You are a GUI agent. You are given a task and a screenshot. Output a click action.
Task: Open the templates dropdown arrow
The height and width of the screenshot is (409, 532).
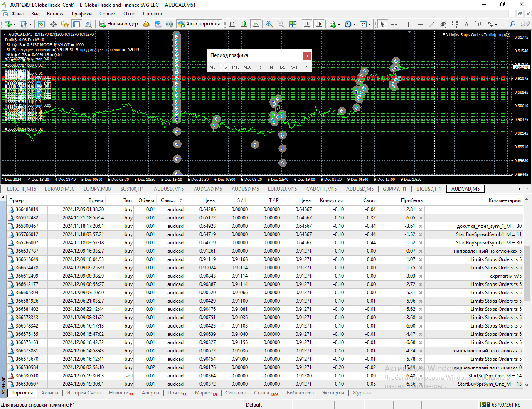[369, 24]
